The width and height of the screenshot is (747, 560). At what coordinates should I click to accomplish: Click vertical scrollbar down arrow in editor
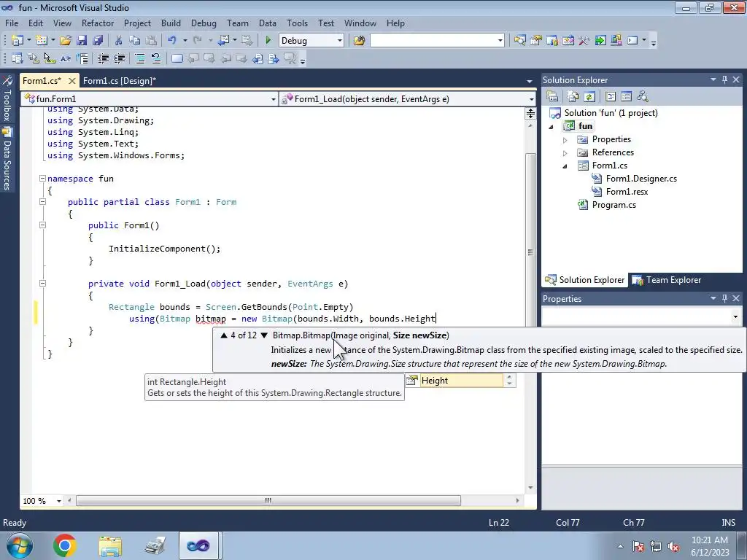click(x=530, y=488)
